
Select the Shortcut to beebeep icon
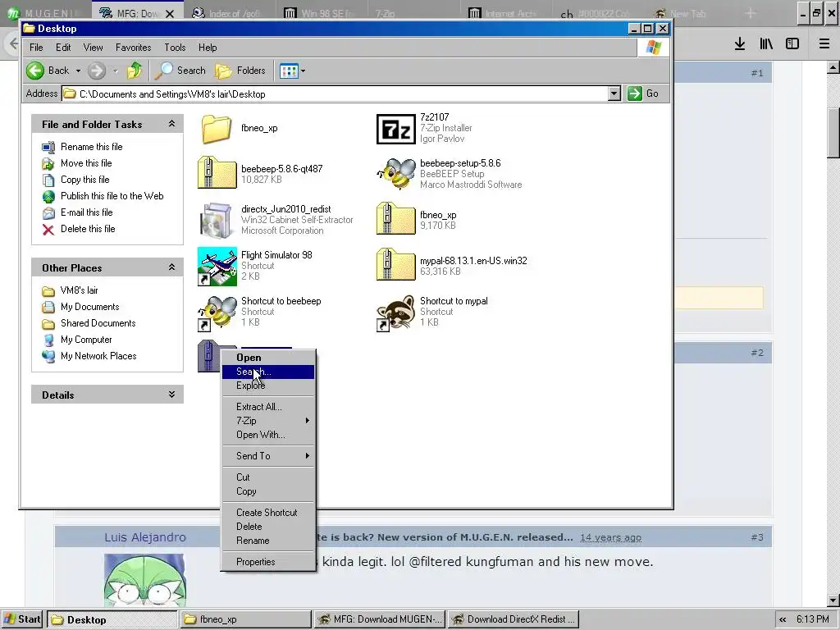[x=217, y=313]
